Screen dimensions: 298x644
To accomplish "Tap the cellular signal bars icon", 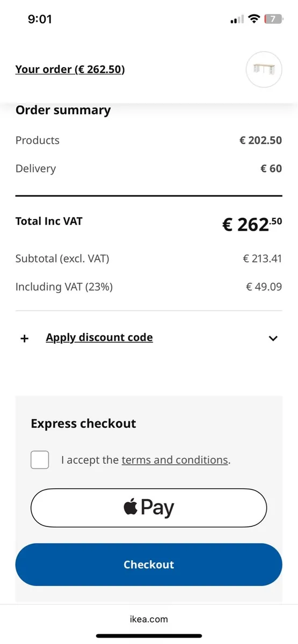I will click(x=236, y=20).
